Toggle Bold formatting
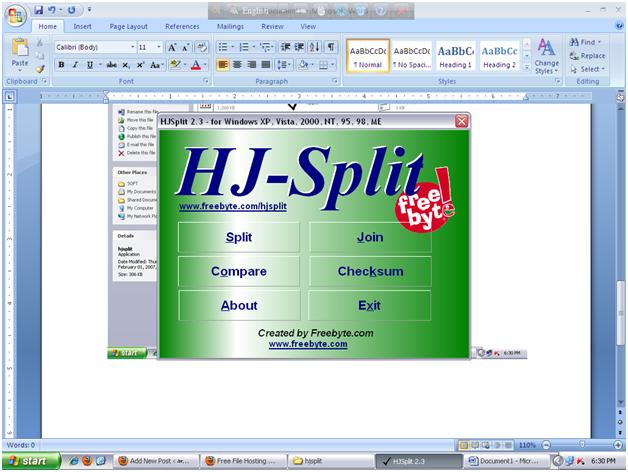Screen dimensions: 628x472 pyautogui.click(x=61, y=65)
